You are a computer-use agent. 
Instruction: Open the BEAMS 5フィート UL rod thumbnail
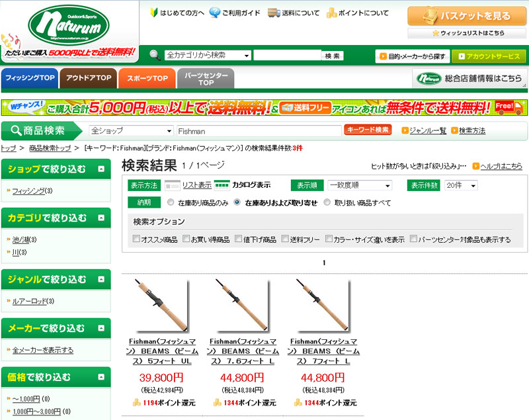click(161, 306)
